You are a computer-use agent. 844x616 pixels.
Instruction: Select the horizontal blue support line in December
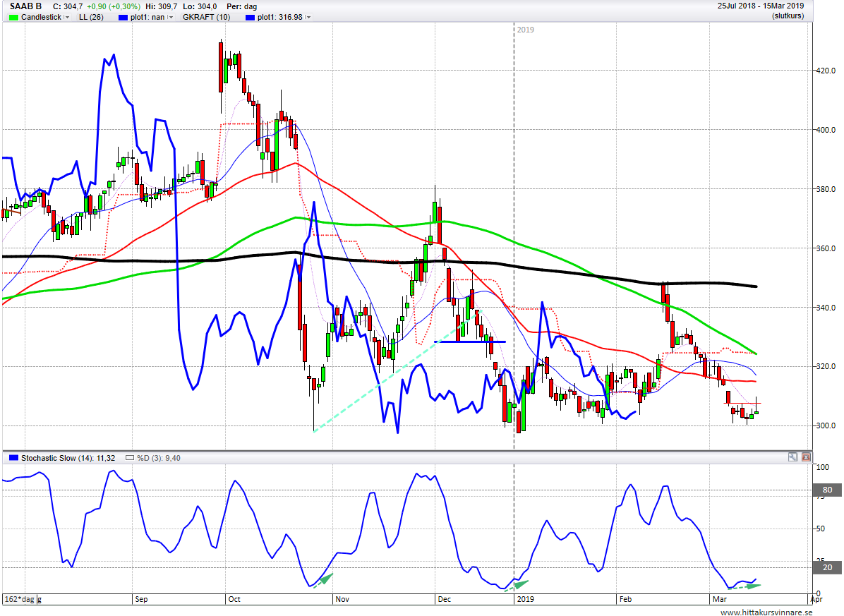point(470,342)
